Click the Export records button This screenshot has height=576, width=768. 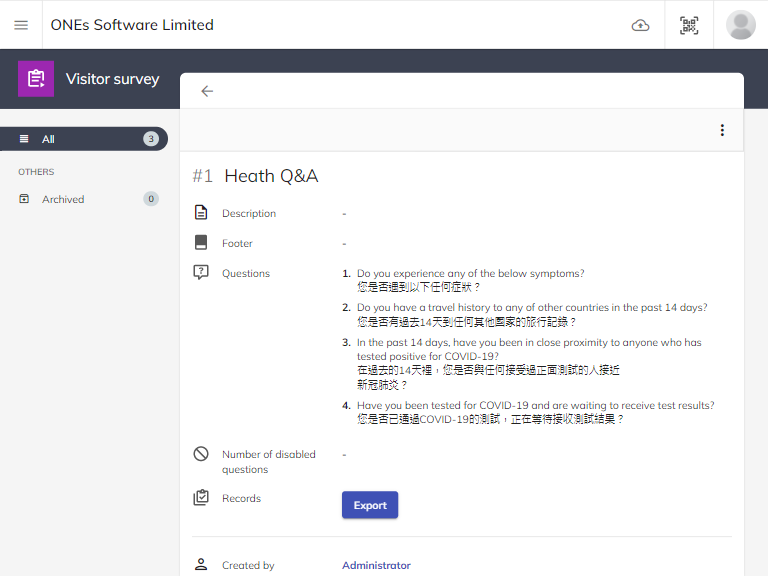[x=370, y=505]
